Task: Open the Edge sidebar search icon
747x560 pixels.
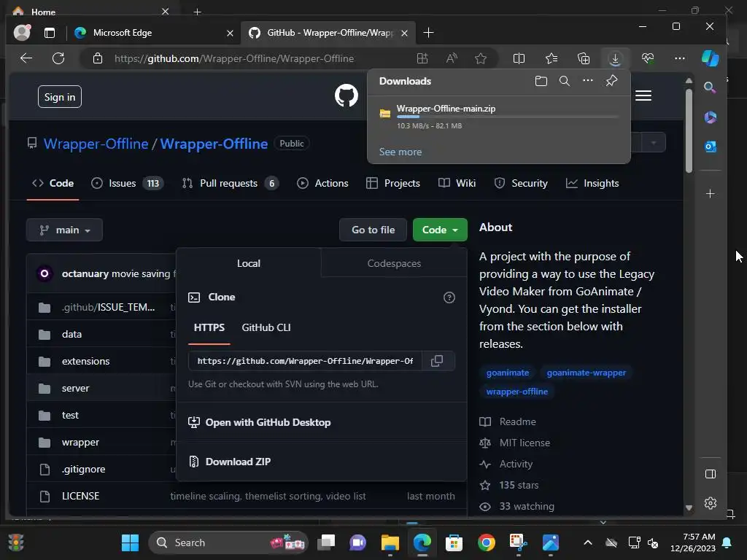Action: click(710, 87)
